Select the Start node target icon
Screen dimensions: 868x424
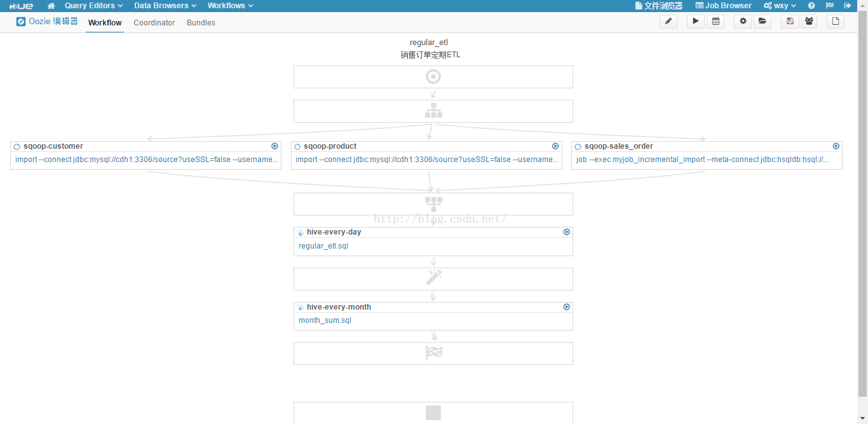click(433, 77)
